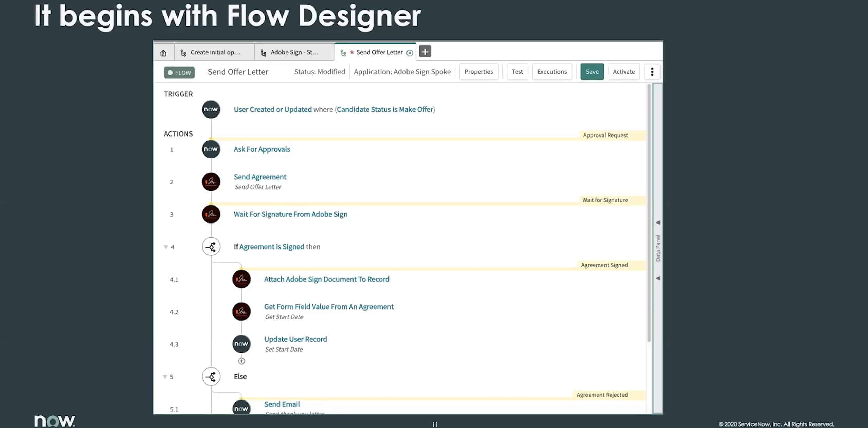Open the Update User Record action
Viewport: 868px width, 428px height.
click(295, 339)
